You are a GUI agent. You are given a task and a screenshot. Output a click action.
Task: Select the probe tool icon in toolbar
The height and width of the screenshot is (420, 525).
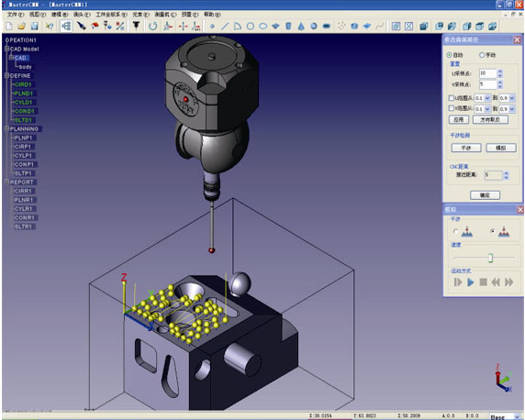pos(136,26)
